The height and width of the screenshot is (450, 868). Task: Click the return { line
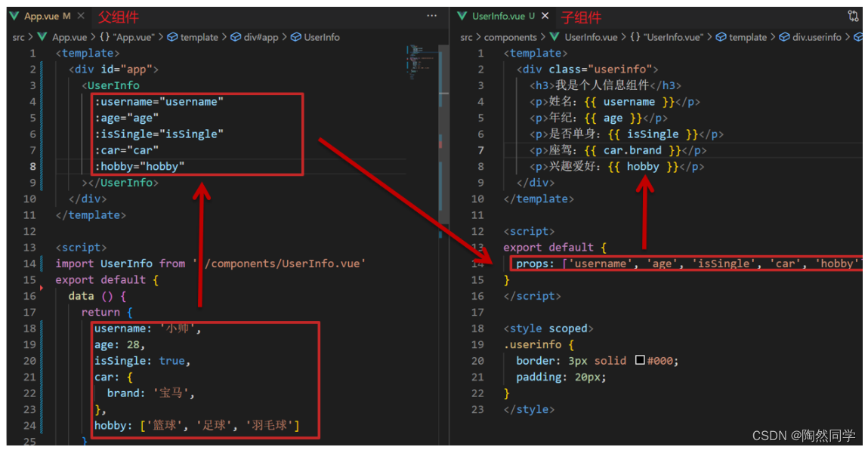pos(107,312)
